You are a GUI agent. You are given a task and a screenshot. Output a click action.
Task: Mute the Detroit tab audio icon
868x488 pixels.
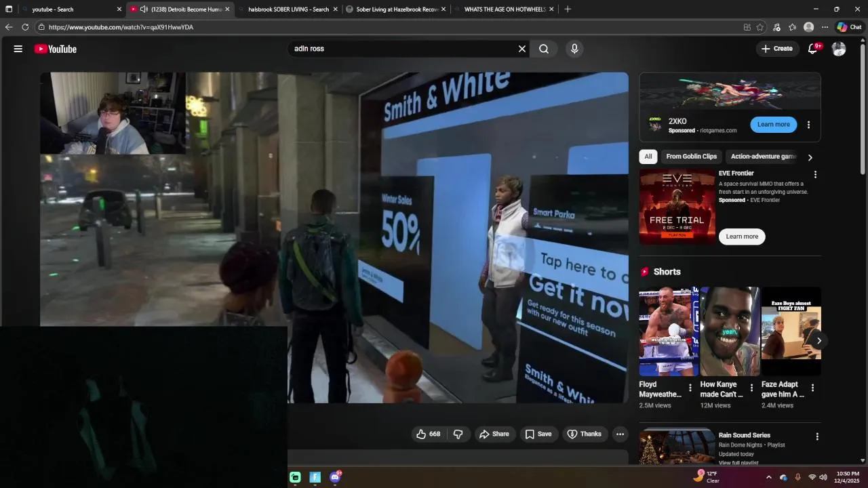point(144,9)
